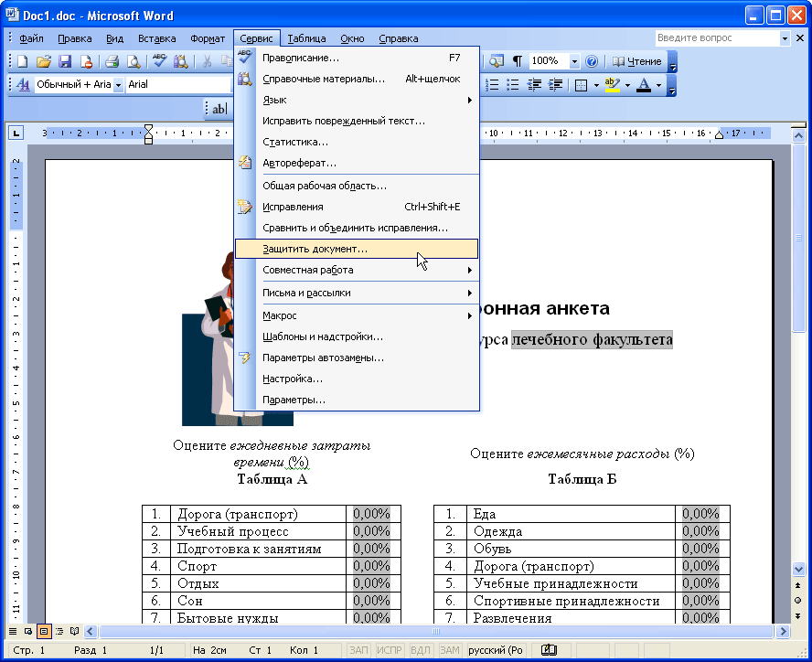Open the highlight color dropdown arrow
Viewport: 812px width, 662px height.
pyautogui.click(x=627, y=85)
